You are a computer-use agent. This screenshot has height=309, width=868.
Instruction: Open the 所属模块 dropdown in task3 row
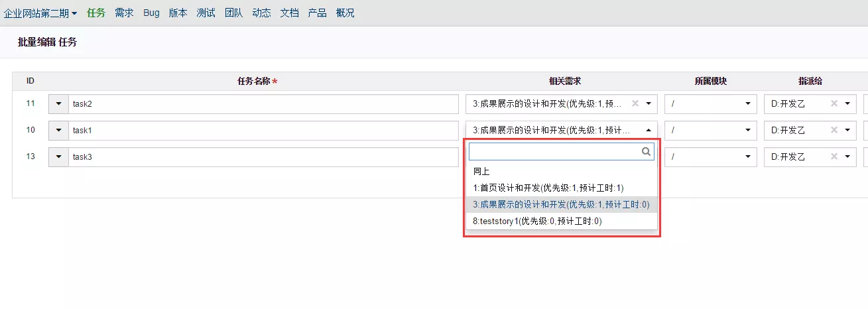711,157
